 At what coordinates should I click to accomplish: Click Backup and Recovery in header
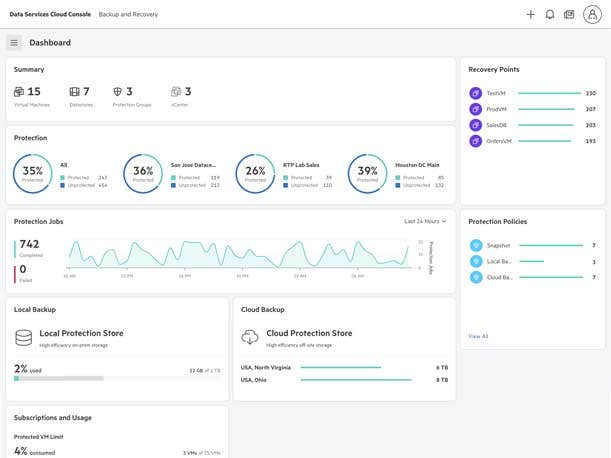(x=128, y=15)
